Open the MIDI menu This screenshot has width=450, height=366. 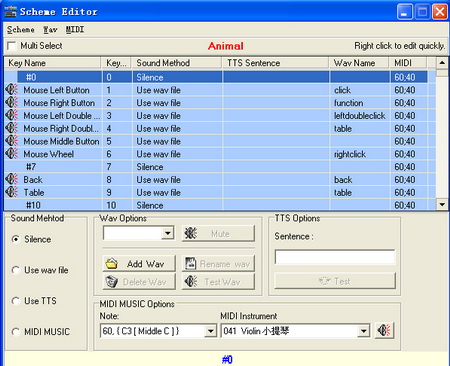75,30
